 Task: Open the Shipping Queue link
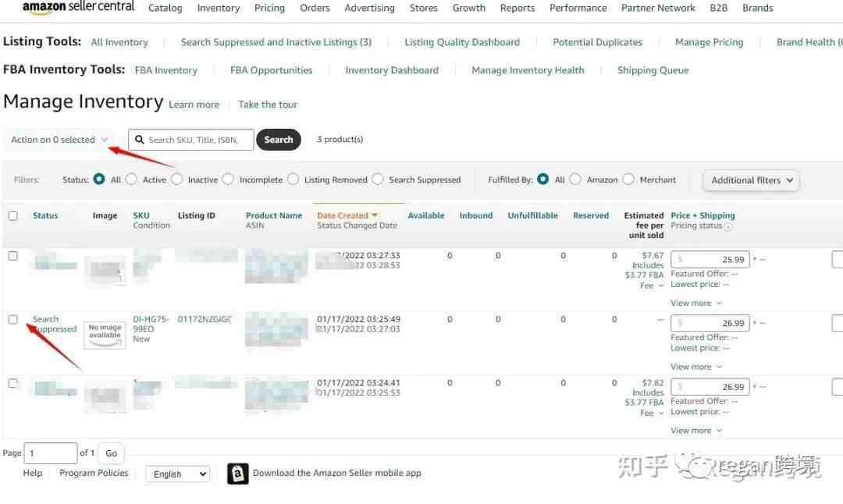pos(653,70)
